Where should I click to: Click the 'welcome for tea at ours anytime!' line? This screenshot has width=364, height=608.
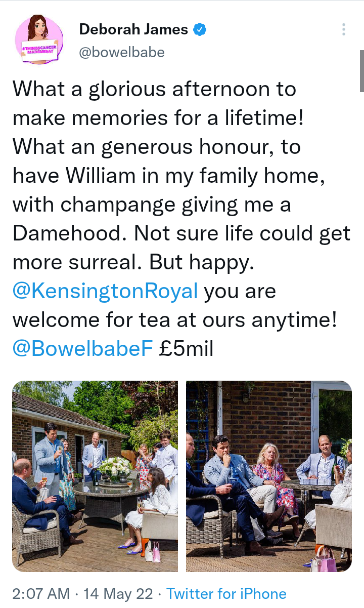pyautogui.click(x=174, y=320)
